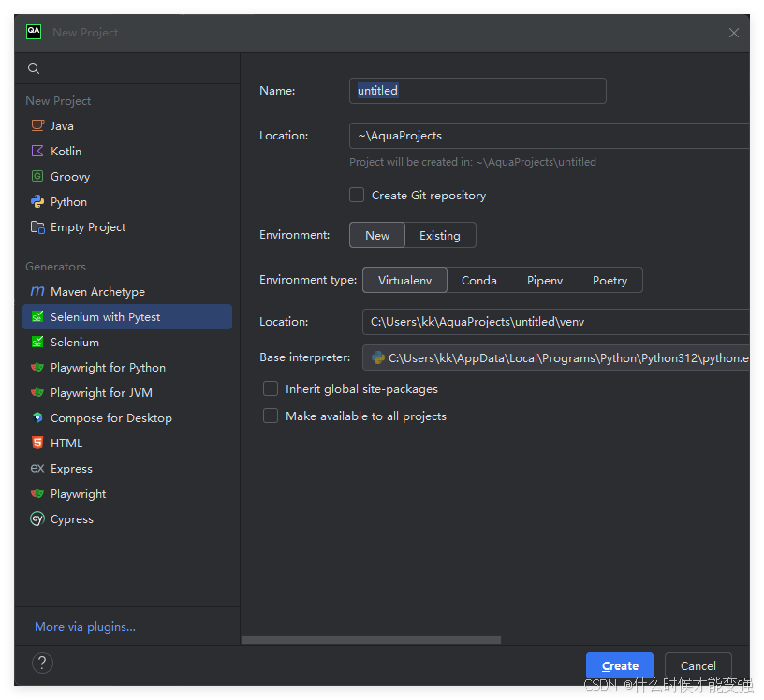The width and height of the screenshot is (764, 700).
Task: Click the Cypress cy icon
Action: [x=37, y=518]
